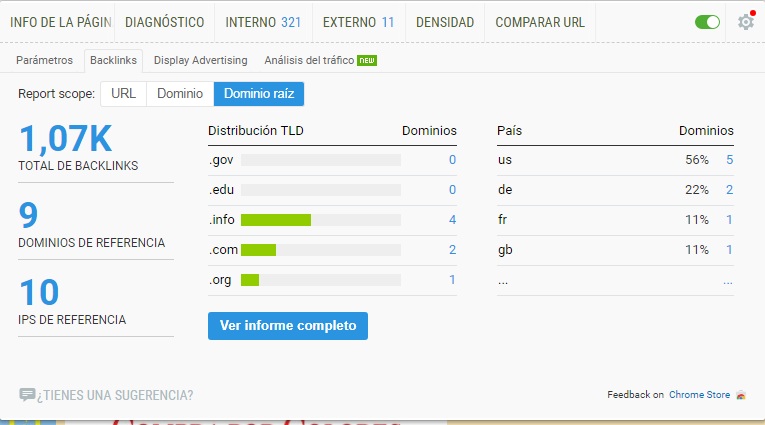The image size is (765, 425).
Task: Toggle the green extension on/off switch
Action: click(707, 22)
